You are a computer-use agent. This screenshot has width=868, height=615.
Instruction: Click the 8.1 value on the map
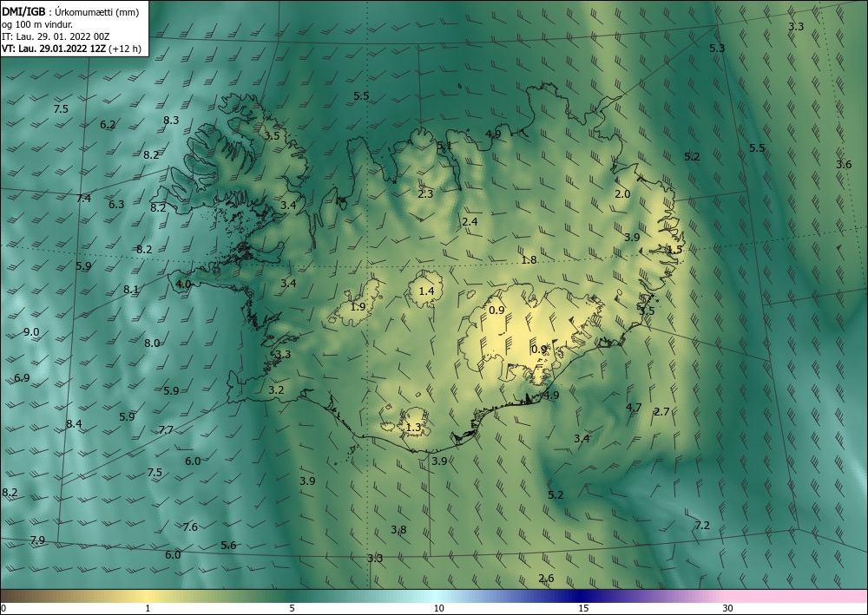(131, 289)
